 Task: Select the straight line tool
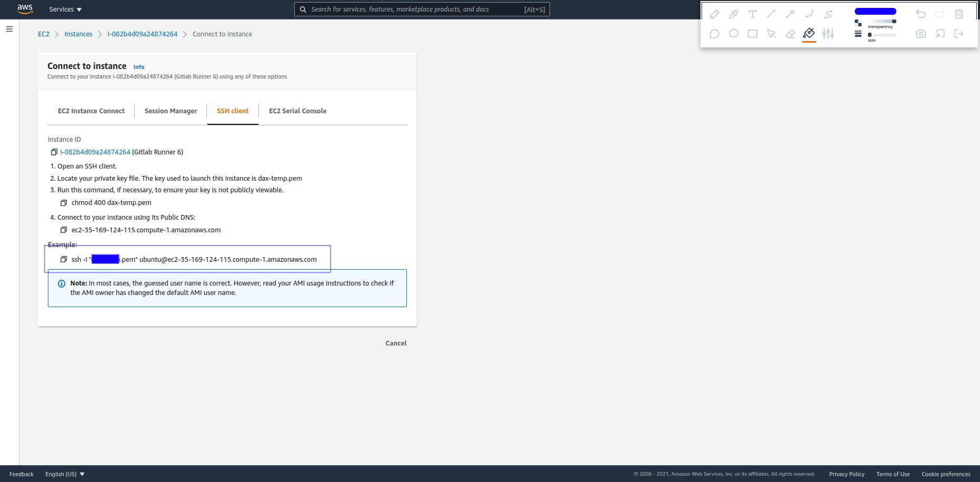point(771,14)
